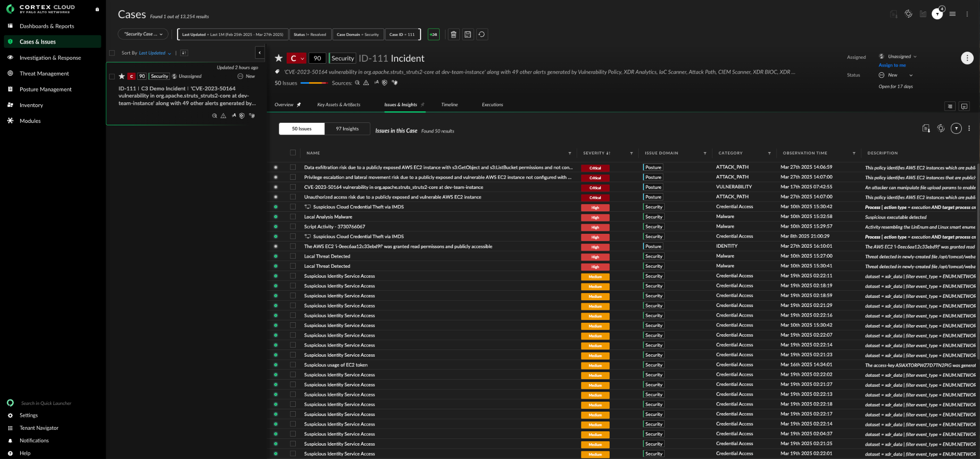
Task: Click the lock icon beside the Cortex Cloud logo
Action: pos(97,9)
